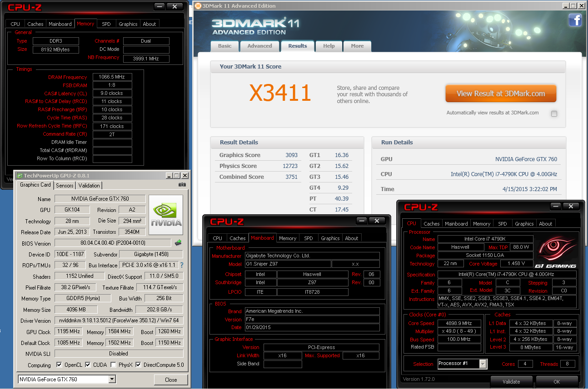Image resolution: width=588 pixels, height=389 pixels.
Task: Open the Validation tab in GPU-Z
Action: [x=89, y=185]
